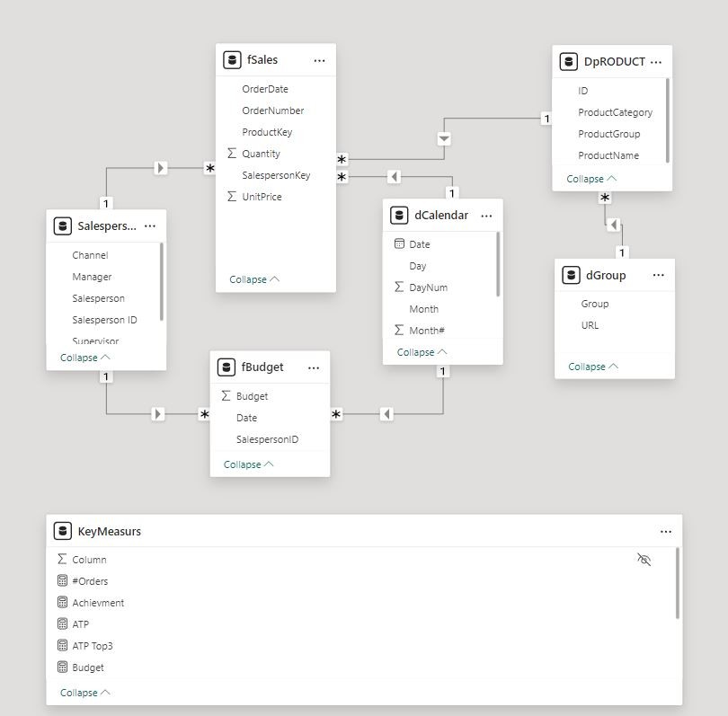Click the sigma icon next to Quantity
Image resolution: width=728 pixels, height=716 pixels.
232,153
